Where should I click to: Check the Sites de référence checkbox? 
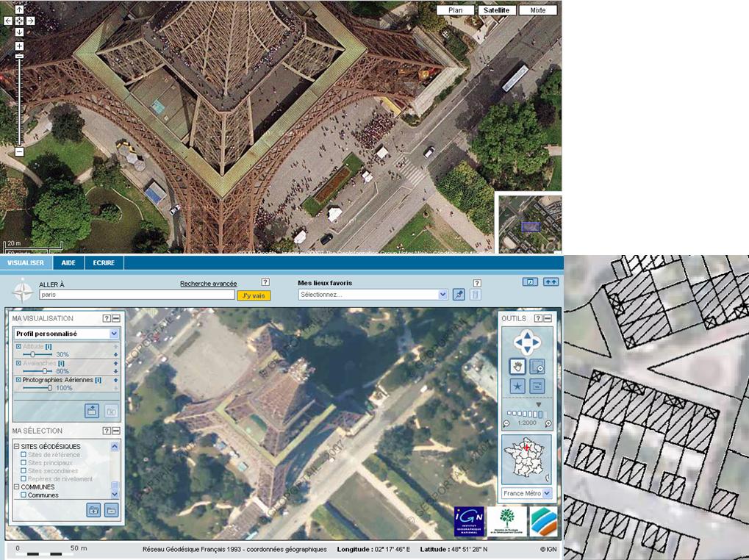click(x=24, y=454)
